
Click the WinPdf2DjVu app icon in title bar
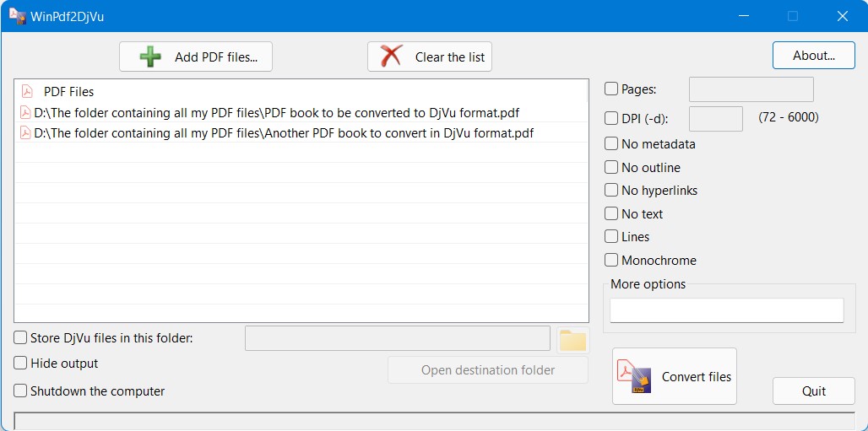click(x=17, y=16)
